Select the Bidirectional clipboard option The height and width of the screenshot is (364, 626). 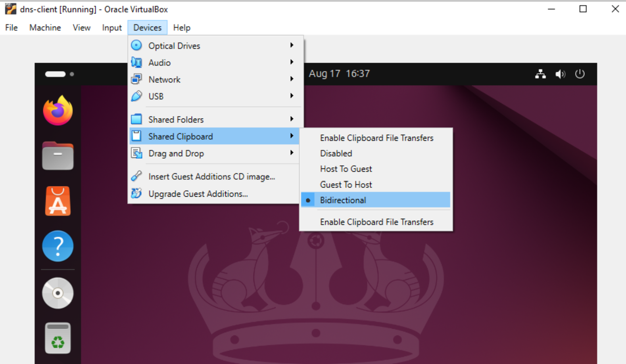click(376, 200)
